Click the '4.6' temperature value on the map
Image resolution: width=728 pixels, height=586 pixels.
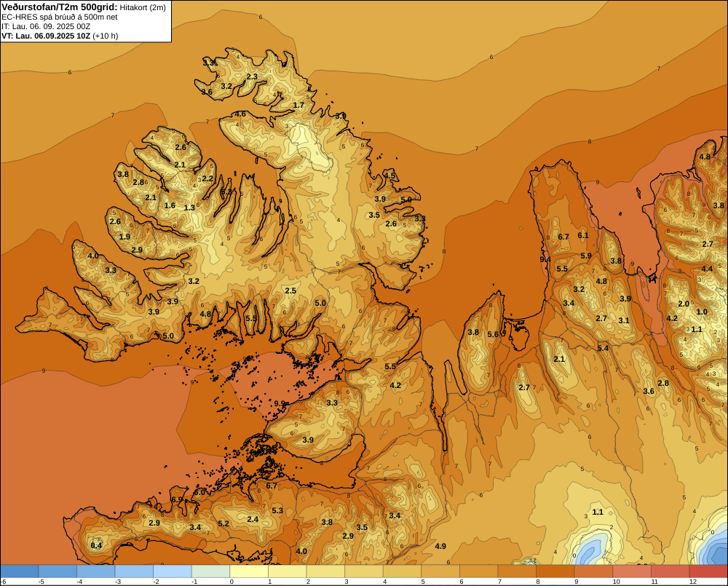click(x=240, y=114)
